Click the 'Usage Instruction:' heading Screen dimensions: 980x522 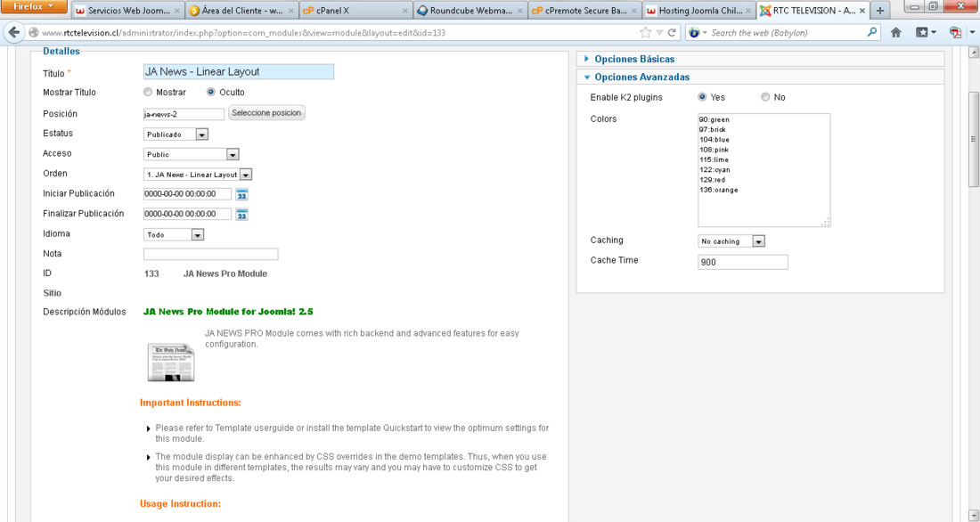(180, 504)
